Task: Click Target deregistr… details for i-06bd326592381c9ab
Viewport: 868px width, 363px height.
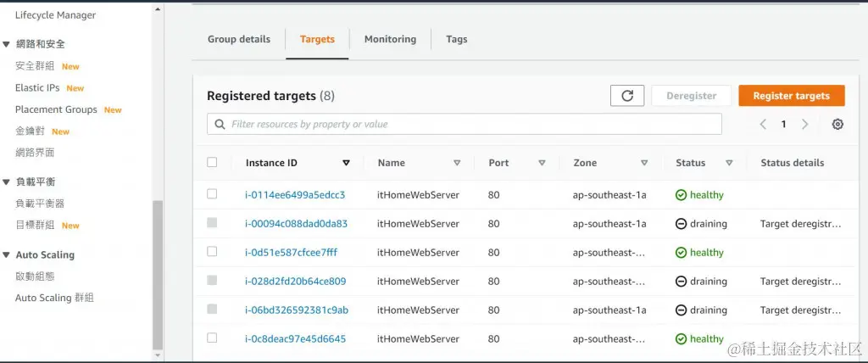Action: pyautogui.click(x=800, y=310)
